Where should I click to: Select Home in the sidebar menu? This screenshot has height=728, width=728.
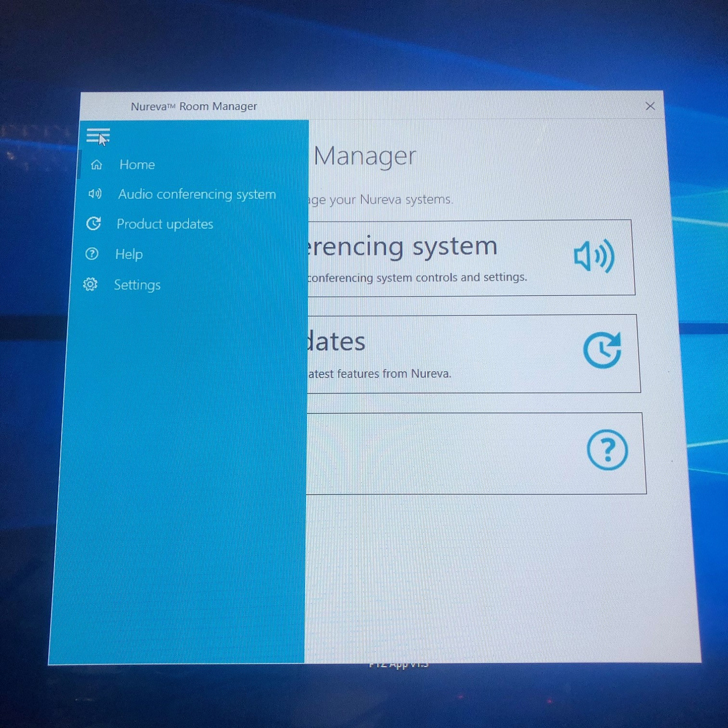[x=137, y=165]
